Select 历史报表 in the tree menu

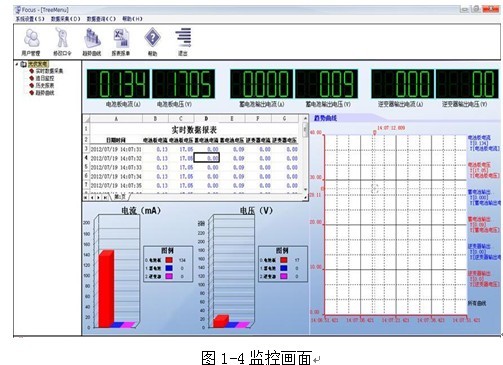(x=45, y=85)
